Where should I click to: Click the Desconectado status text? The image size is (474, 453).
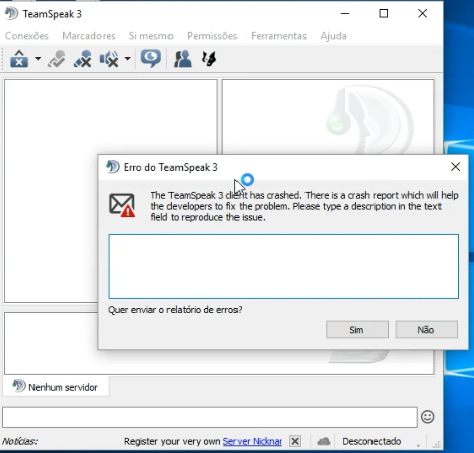tap(372, 441)
